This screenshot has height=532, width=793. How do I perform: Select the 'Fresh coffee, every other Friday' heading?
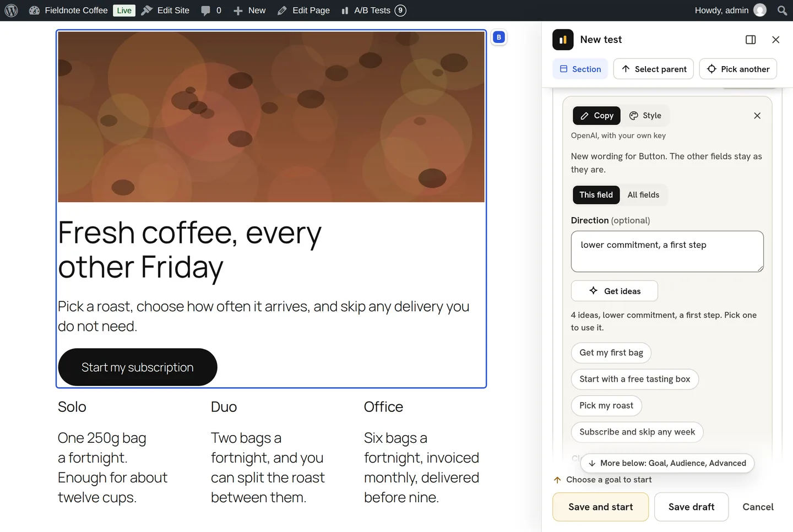(190, 250)
